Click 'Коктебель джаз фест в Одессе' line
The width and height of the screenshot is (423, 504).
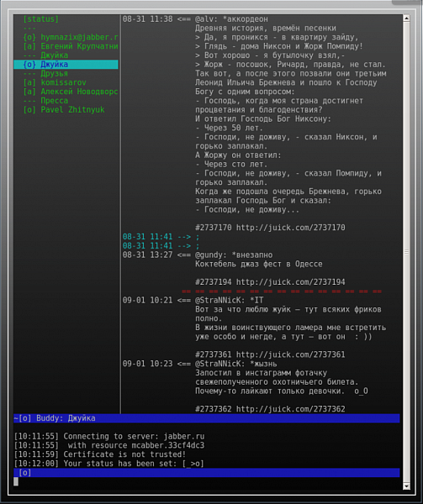259,264
